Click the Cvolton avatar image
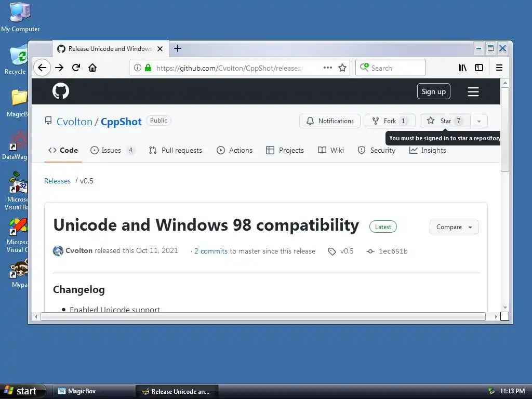 58,251
